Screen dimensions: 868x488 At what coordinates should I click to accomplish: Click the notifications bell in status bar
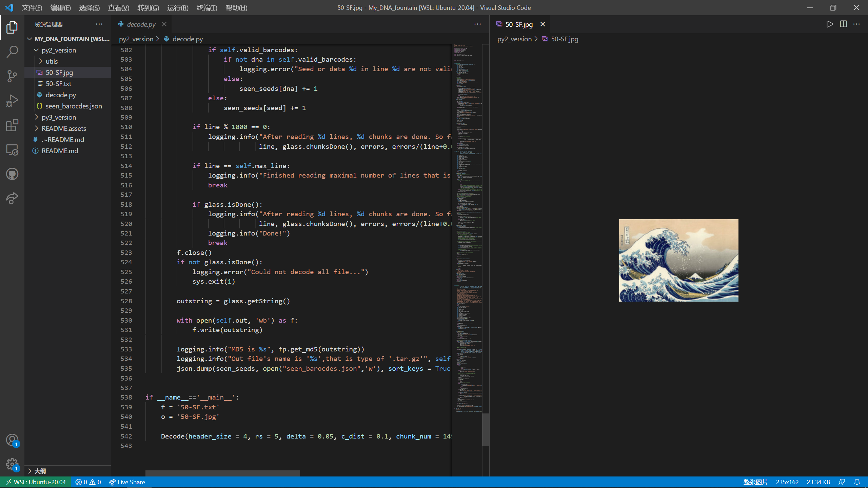tap(857, 482)
